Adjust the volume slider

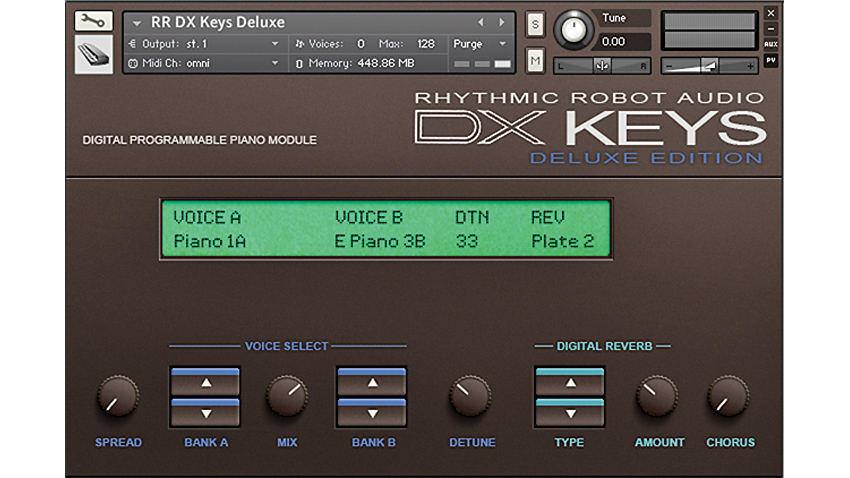click(709, 66)
